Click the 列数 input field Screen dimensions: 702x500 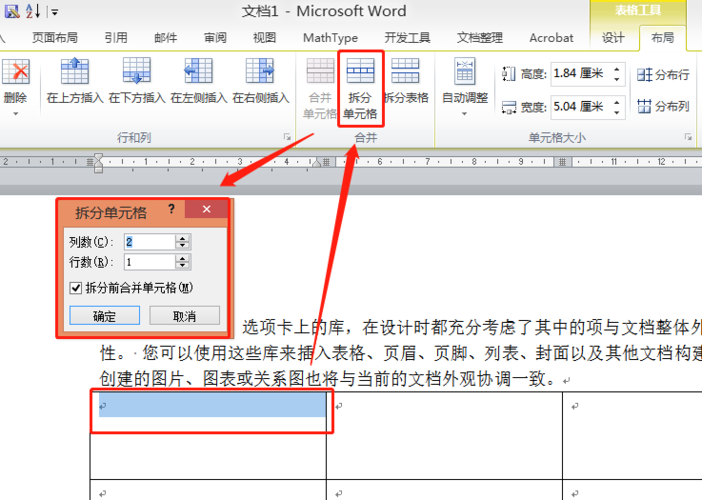click(x=149, y=242)
